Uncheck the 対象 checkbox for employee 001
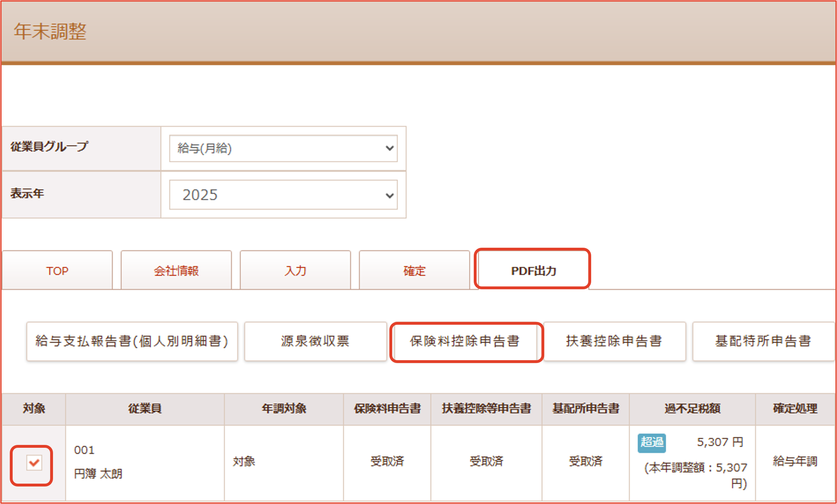The image size is (837, 504). [34, 462]
